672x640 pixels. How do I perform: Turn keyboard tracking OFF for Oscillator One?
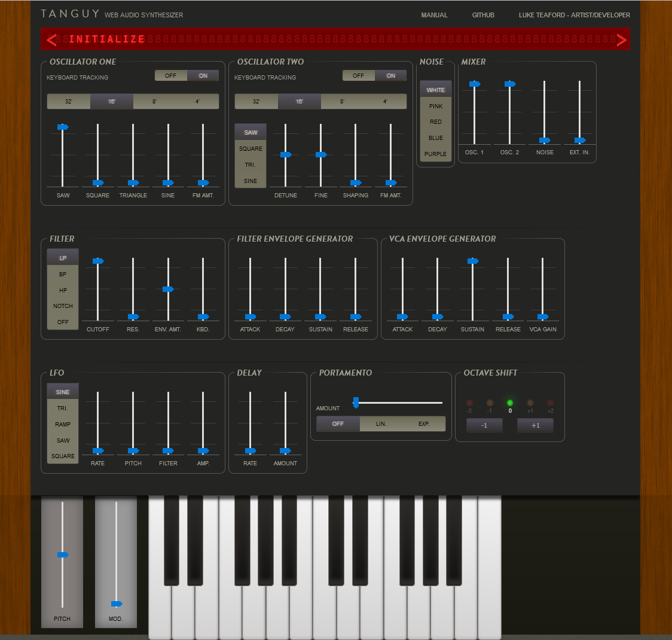(170, 75)
